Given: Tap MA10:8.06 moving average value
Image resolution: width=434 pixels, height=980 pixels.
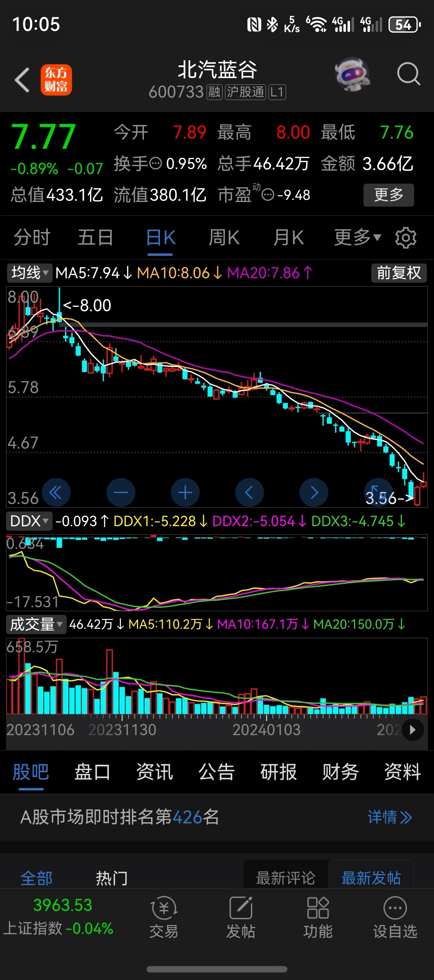Looking at the screenshot, I should click(x=179, y=273).
